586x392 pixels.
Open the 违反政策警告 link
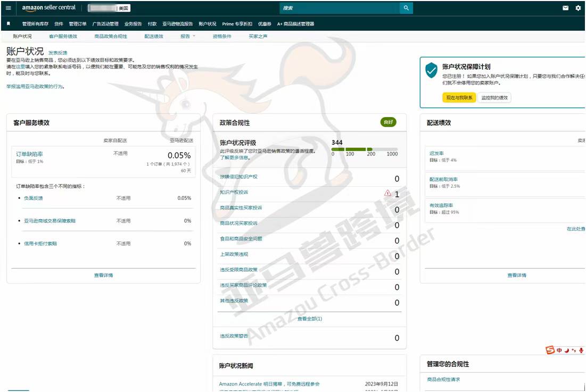(x=234, y=336)
